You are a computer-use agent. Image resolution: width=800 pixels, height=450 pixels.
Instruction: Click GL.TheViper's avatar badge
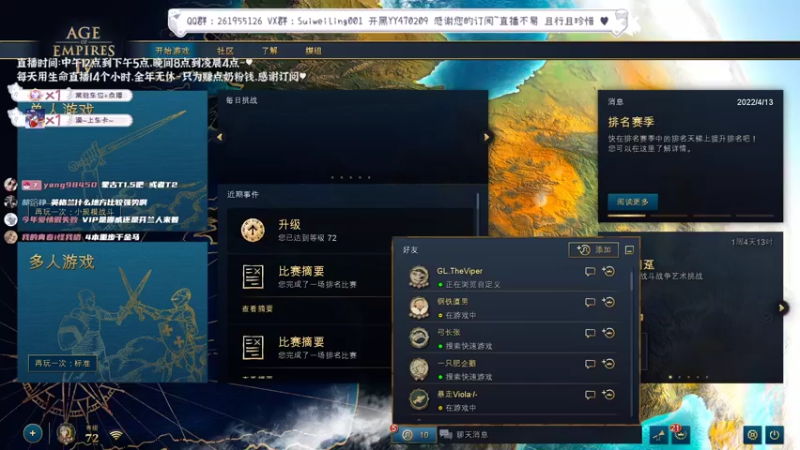pos(419,277)
